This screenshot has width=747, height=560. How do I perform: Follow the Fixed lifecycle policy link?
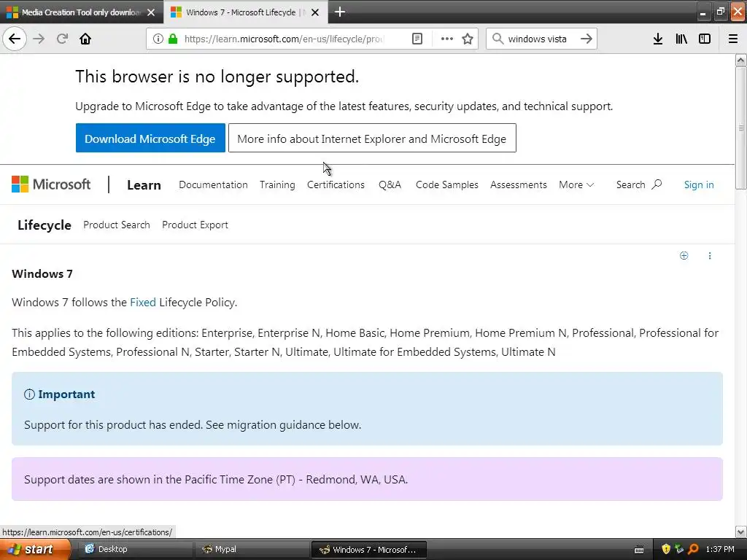[143, 303]
